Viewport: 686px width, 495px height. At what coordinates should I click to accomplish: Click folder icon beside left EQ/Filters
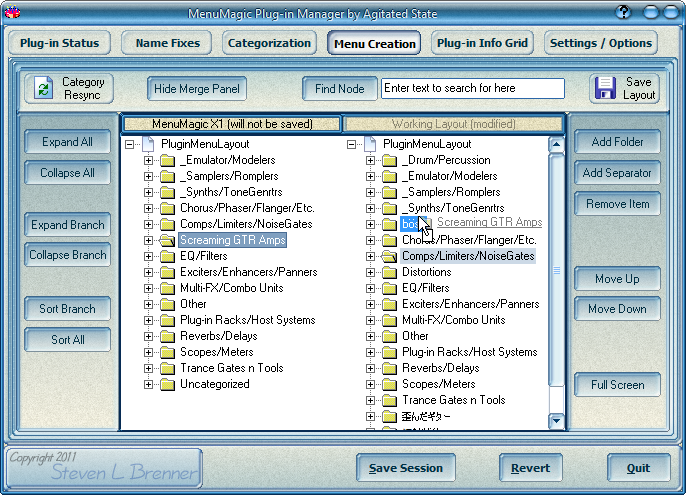point(167,256)
